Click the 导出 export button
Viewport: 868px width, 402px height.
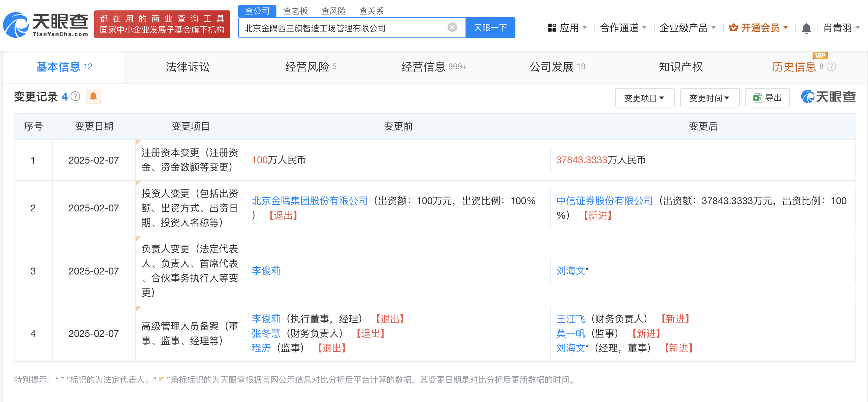[x=767, y=98]
